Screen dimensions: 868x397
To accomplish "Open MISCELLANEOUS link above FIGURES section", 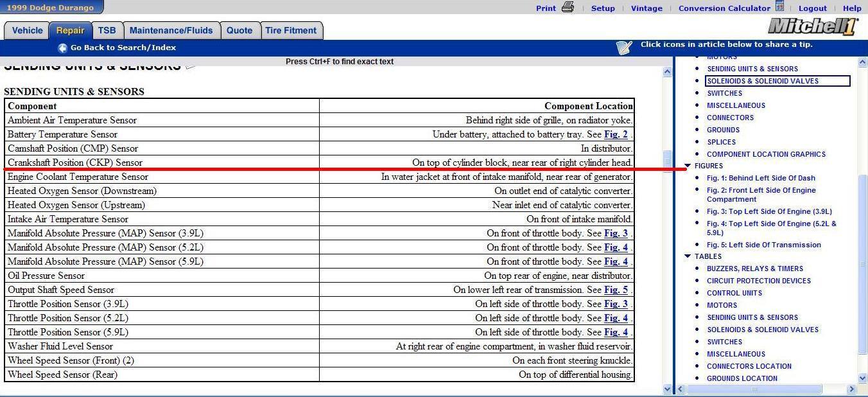I will 736,105.
